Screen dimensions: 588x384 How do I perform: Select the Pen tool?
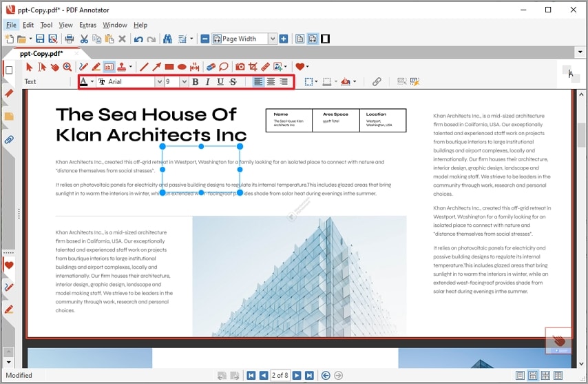pos(83,67)
